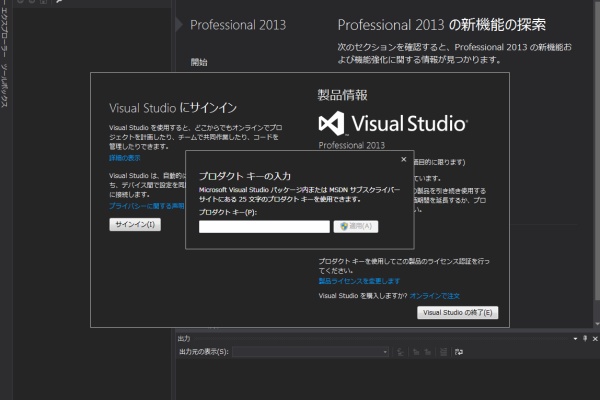Click the previous message icon in output toolbar
This screenshot has height=400, width=600.
pos(413,352)
